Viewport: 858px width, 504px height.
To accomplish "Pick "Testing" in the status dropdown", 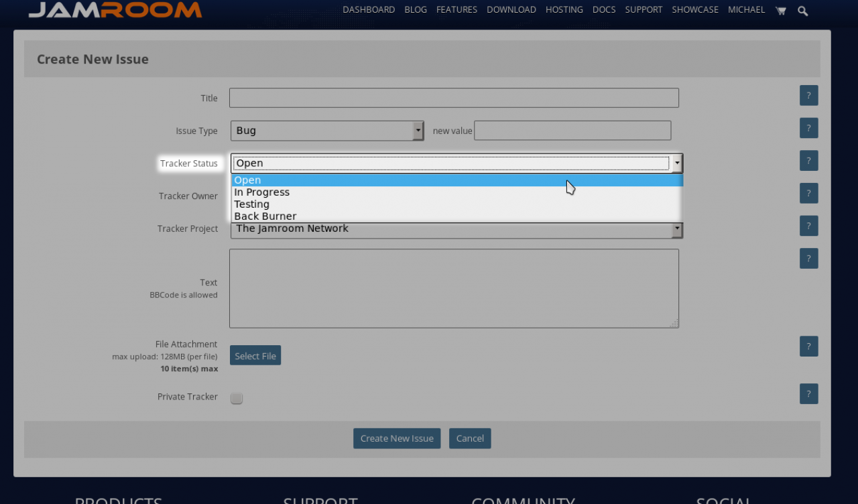I will click(252, 204).
